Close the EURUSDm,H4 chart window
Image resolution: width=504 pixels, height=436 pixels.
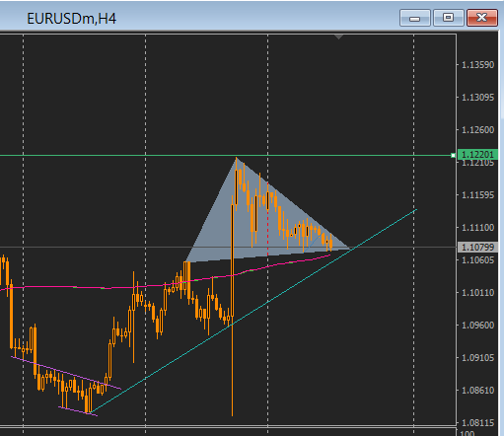tap(482, 18)
